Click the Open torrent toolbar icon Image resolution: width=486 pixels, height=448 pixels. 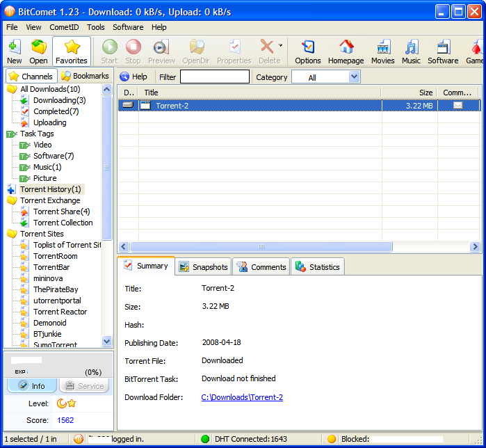38,51
